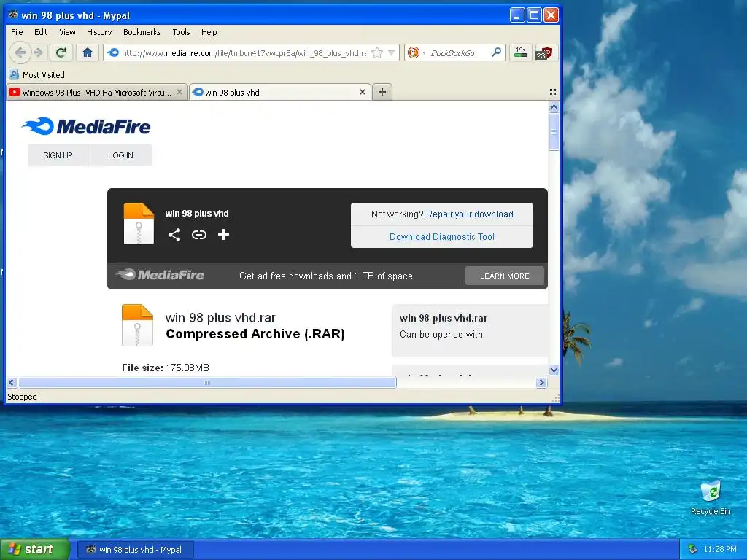Screen dimensions: 747x560
Task: Click the MediaFire logo
Action: point(86,126)
